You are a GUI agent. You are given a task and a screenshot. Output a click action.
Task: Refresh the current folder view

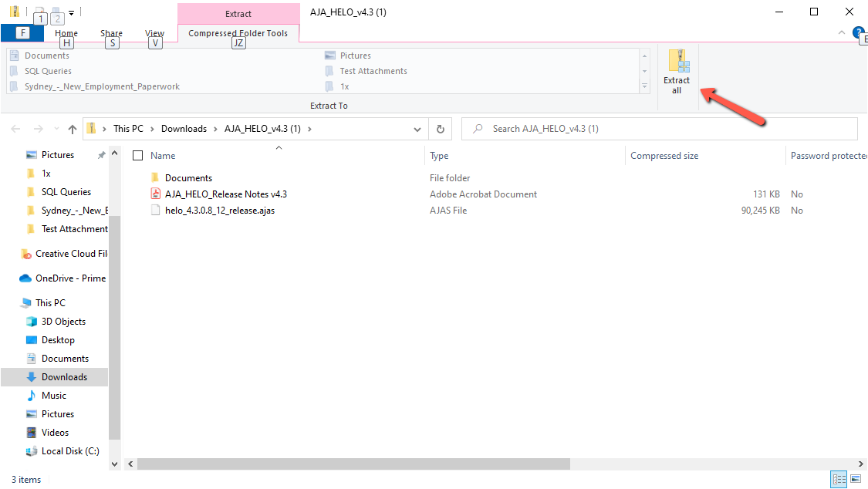[441, 129]
